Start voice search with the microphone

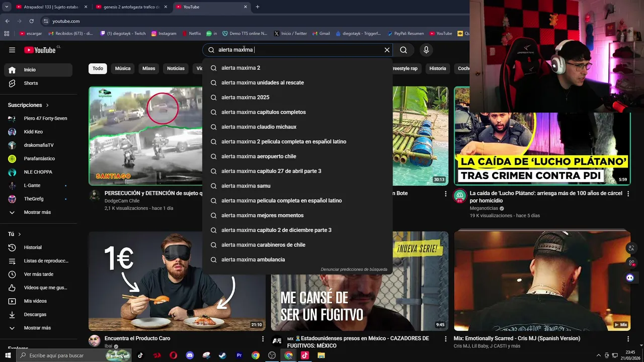pos(426,50)
